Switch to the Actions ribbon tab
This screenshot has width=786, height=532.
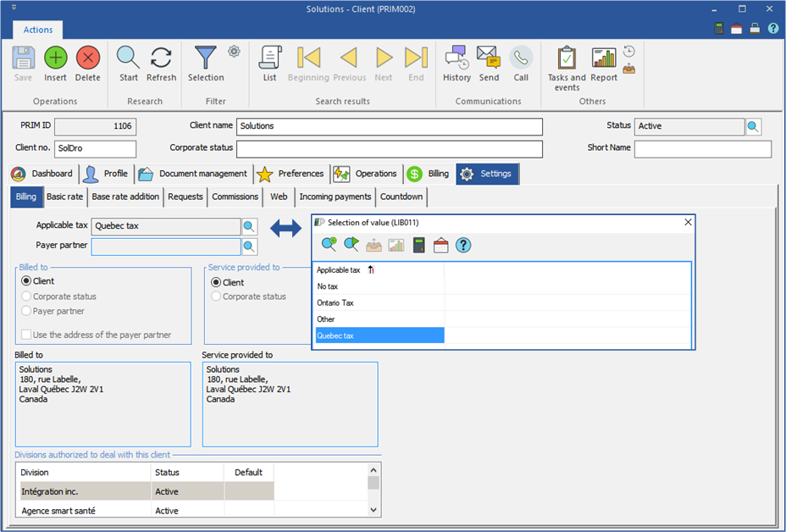tap(38, 30)
